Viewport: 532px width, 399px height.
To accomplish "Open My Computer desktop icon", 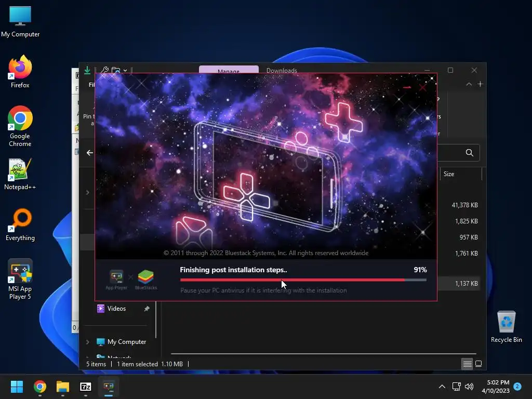I will (20, 22).
